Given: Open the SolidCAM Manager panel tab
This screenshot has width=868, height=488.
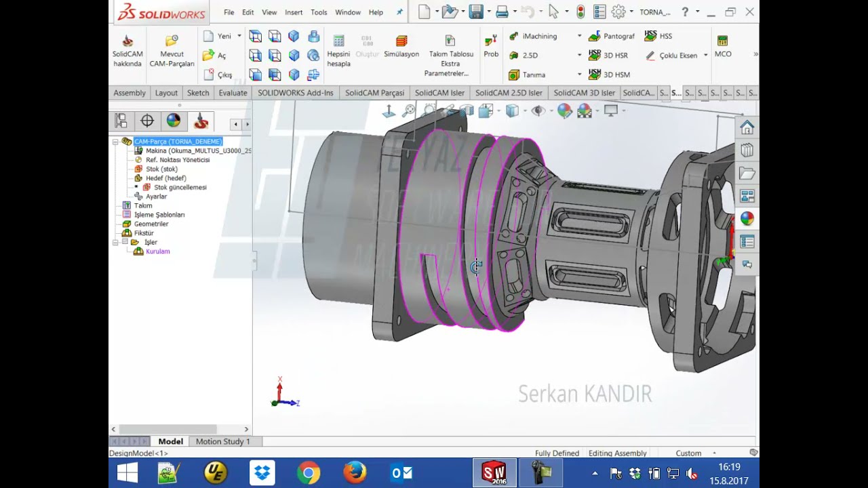Looking at the screenshot, I should pyautogui.click(x=201, y=121).
